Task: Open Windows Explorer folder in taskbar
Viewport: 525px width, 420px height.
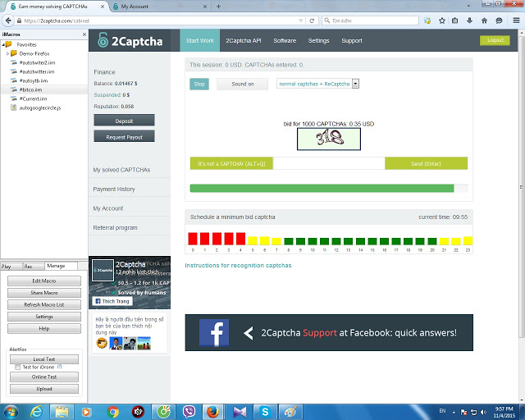Action: pos(62,412)
